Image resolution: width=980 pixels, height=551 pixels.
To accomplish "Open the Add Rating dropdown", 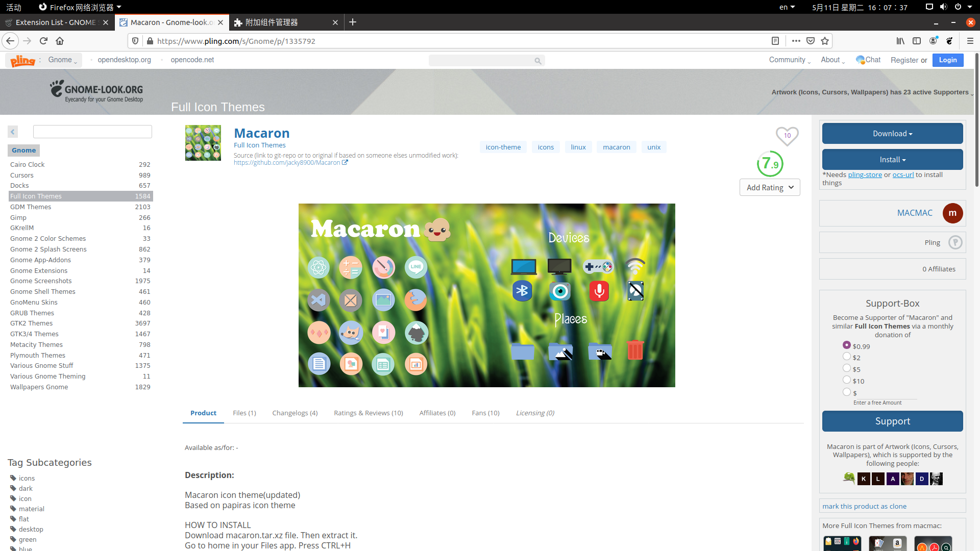I will (x=770, y=187).
